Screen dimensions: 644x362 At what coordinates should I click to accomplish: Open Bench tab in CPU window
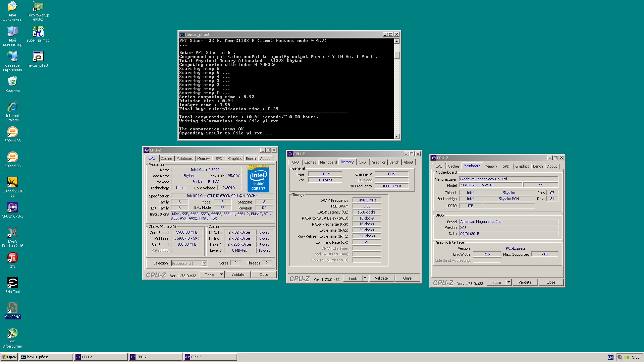coord(251,159)
